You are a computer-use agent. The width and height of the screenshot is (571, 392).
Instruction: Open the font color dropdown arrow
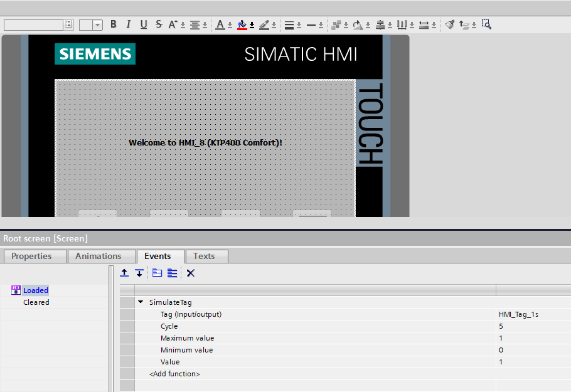[x=230, y=25]
